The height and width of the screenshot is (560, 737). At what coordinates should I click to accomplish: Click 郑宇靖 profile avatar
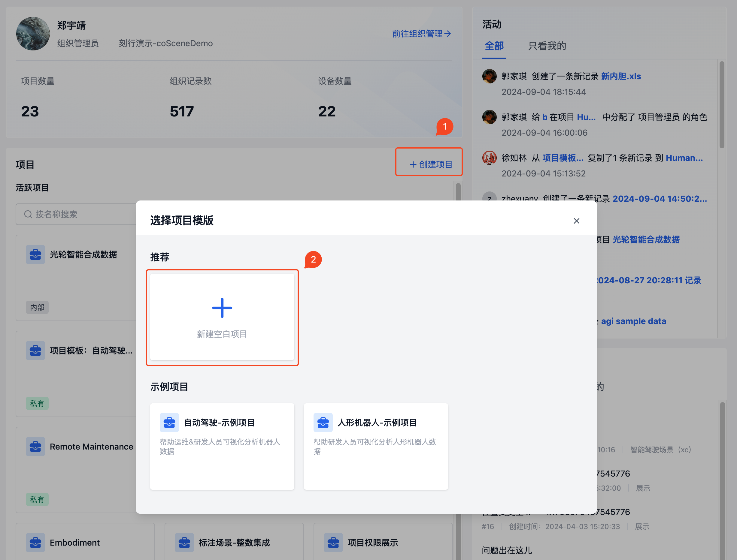coord(33,33)
